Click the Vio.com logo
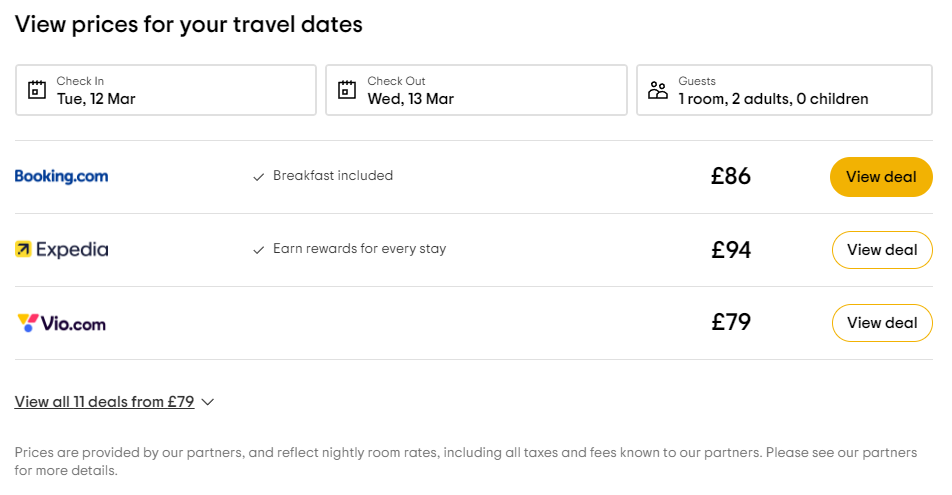This screenshot has width=952, height=495. (61, 323)
